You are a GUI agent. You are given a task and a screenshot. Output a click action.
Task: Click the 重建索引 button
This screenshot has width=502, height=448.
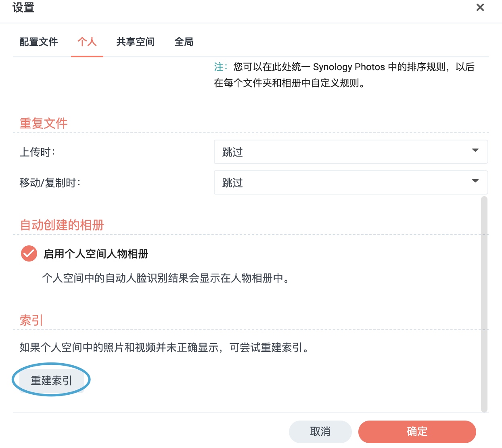52,380
